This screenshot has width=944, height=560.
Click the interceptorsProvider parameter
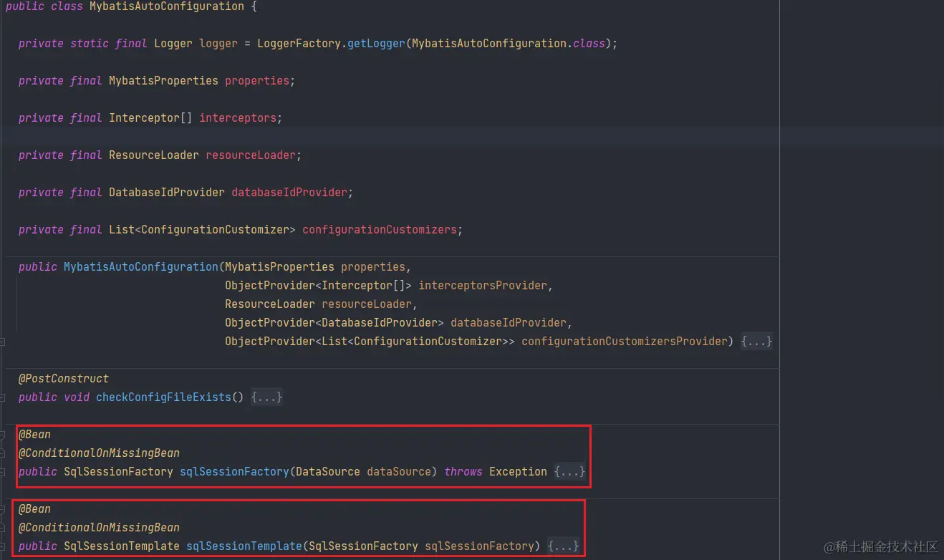click(x=483, y=286)
